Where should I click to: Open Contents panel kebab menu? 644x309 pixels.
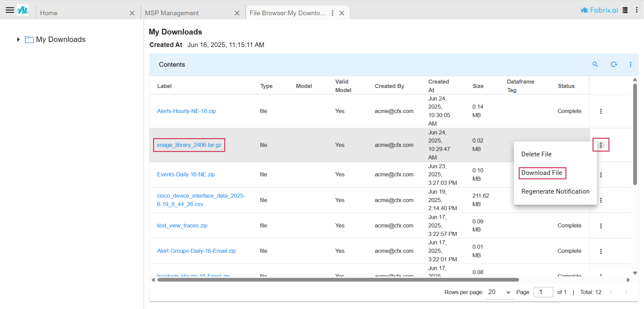(x=630, y=64)
